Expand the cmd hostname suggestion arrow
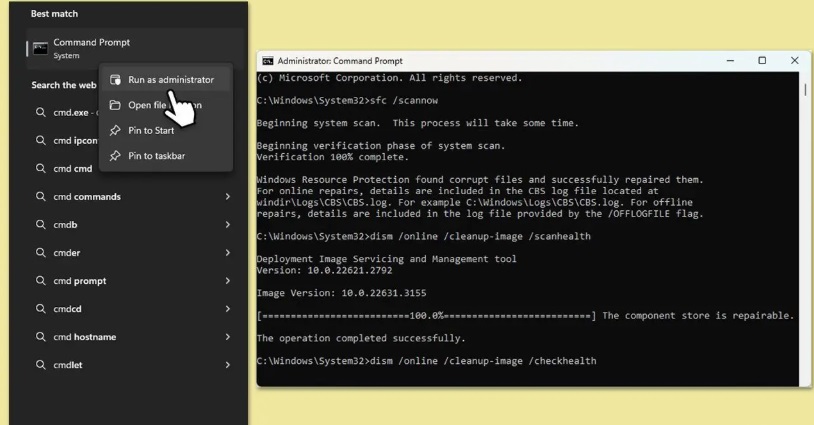 (227, 336)
